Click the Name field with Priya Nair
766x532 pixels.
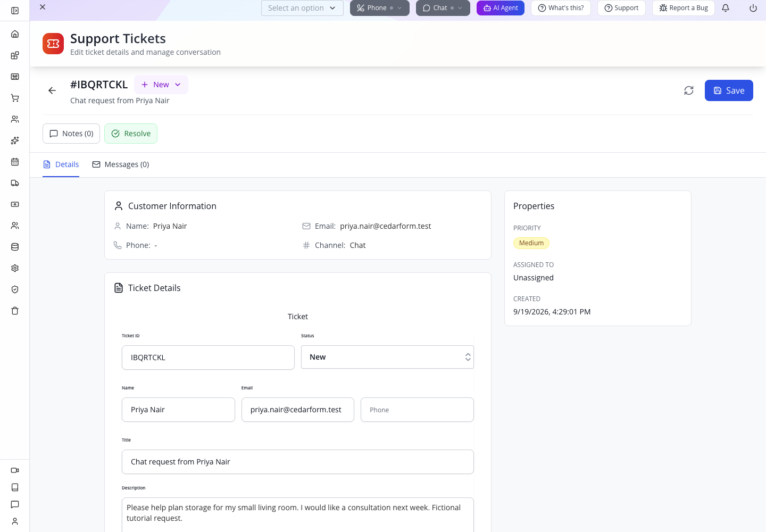[178, 410]
